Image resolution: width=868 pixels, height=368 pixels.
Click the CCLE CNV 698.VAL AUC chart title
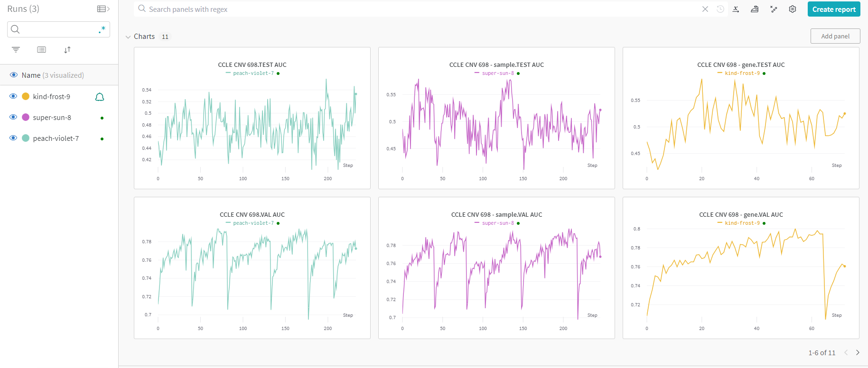click(x=252, y=215)
